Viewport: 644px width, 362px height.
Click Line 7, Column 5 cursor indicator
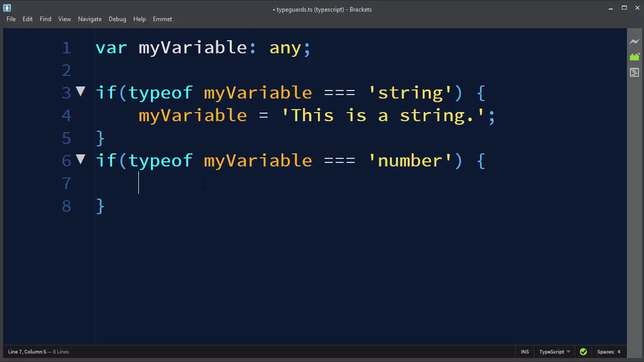(x=27, y=352)
